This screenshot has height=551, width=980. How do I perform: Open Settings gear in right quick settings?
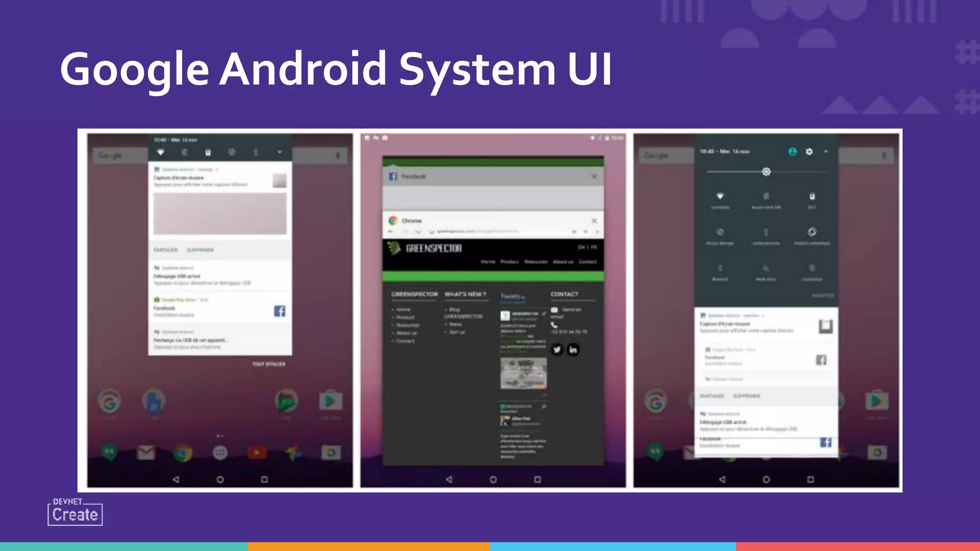point(809,152)
